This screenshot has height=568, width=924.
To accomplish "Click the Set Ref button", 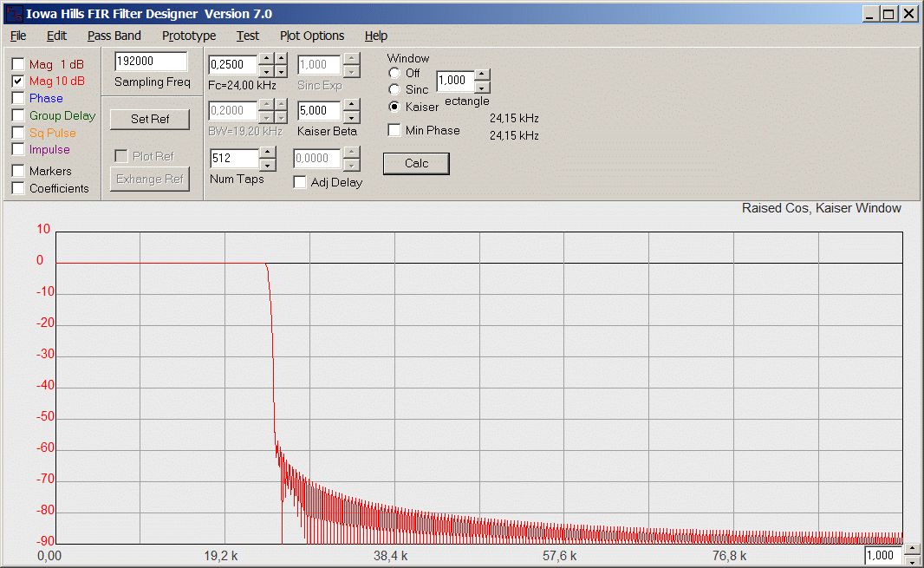I will [150, 119].
